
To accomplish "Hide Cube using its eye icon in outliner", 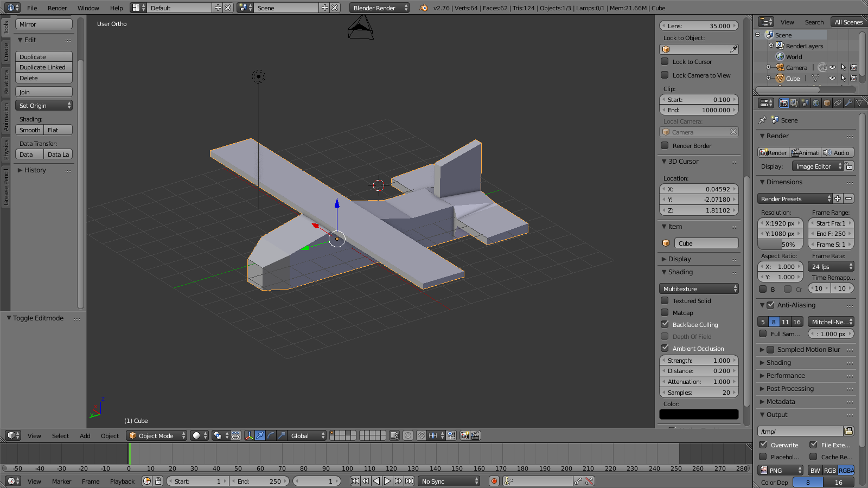I will click(832, 79).
